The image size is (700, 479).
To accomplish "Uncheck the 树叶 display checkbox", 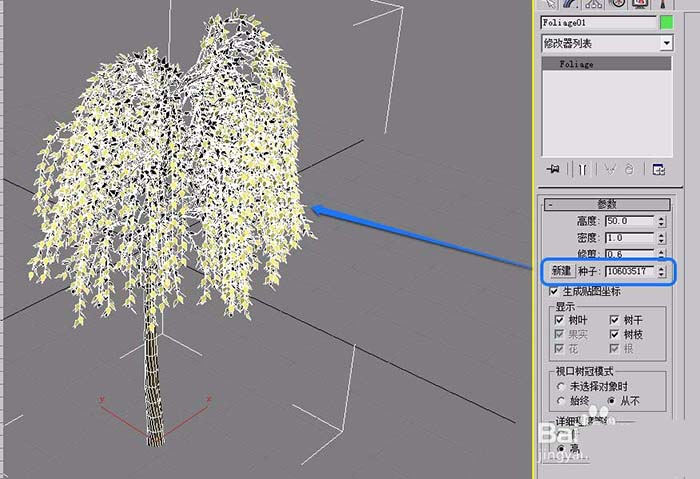I will tap(559, 320).
